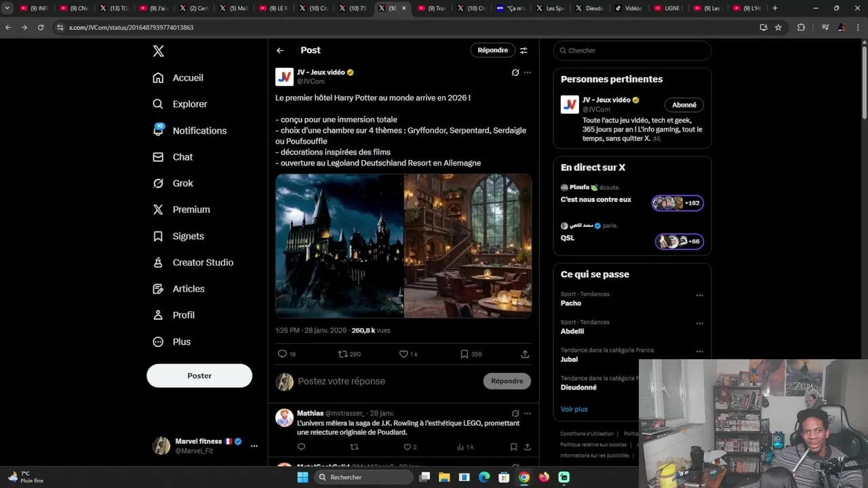This screenshot has width=868, height=488.
Task: Open options for Jubal trend
Action: pyautogui.click(x=699, y=352)
